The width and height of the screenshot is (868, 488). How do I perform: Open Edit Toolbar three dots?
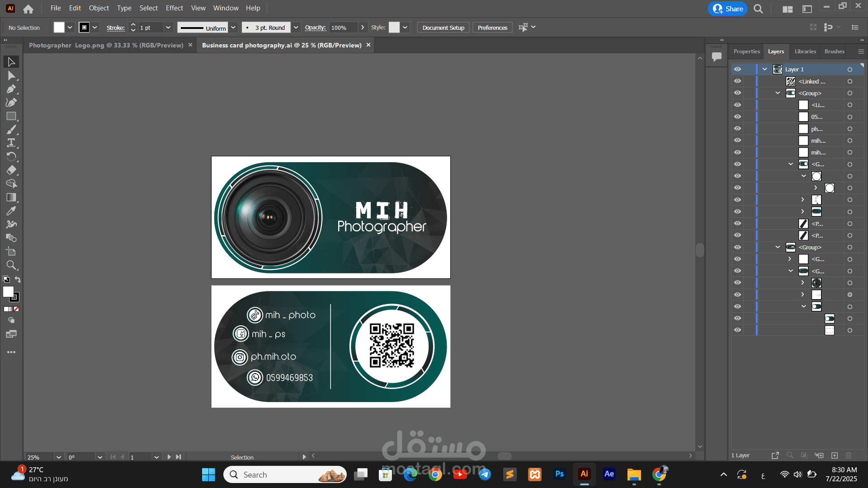11,352
